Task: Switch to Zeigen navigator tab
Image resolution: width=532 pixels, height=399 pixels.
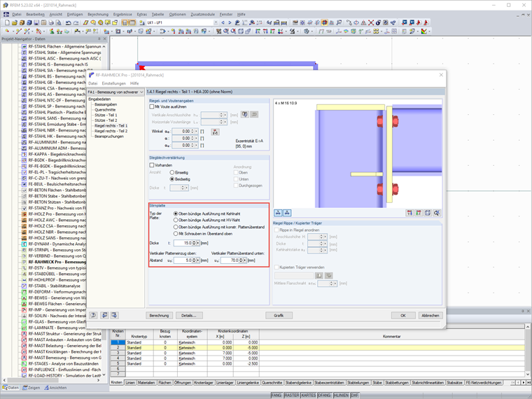Action: 31,388
